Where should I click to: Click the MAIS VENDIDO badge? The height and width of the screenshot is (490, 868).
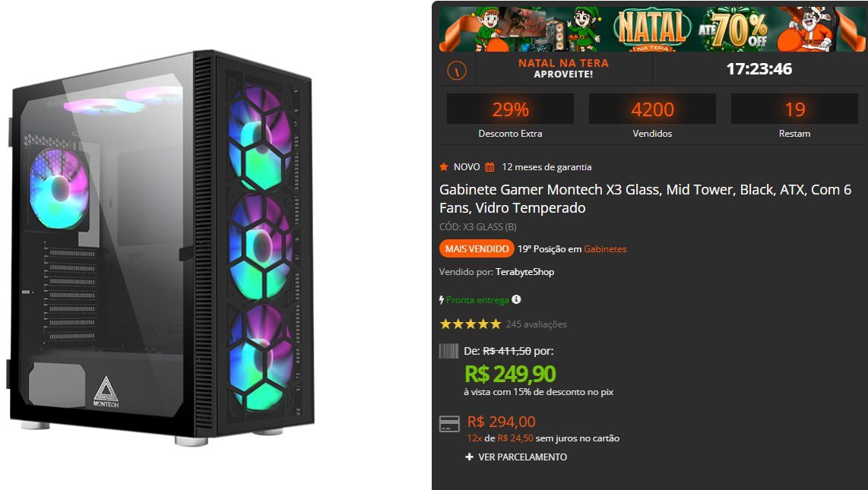[x=476, y=248]
